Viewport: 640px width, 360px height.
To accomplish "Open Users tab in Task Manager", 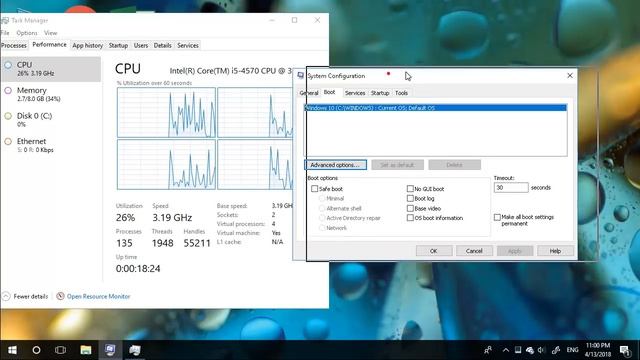I will [141, 45].
